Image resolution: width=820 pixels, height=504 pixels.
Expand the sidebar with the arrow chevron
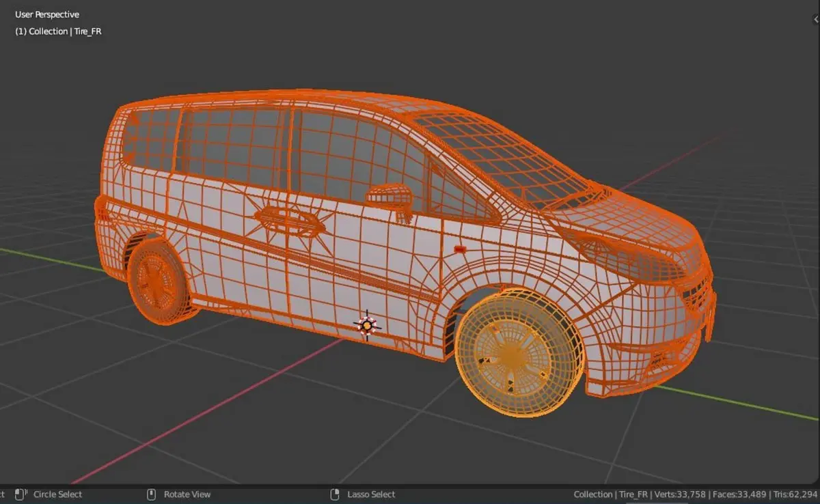817,20
